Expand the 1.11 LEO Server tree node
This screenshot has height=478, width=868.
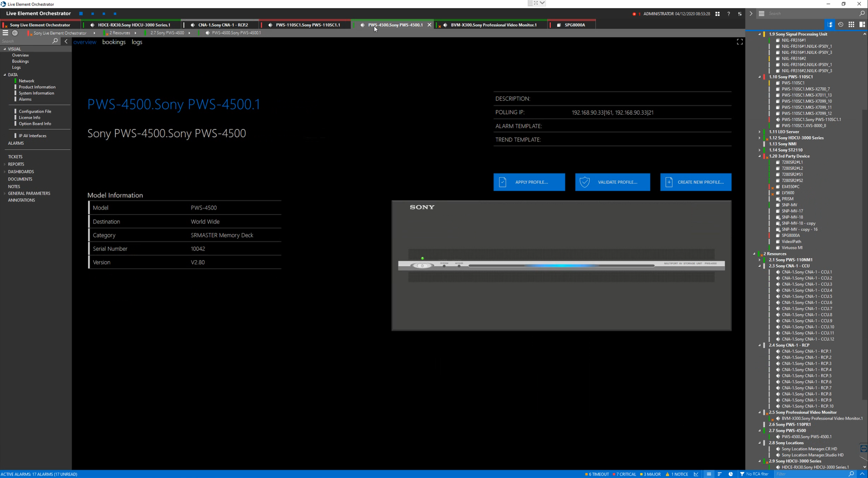760,132
